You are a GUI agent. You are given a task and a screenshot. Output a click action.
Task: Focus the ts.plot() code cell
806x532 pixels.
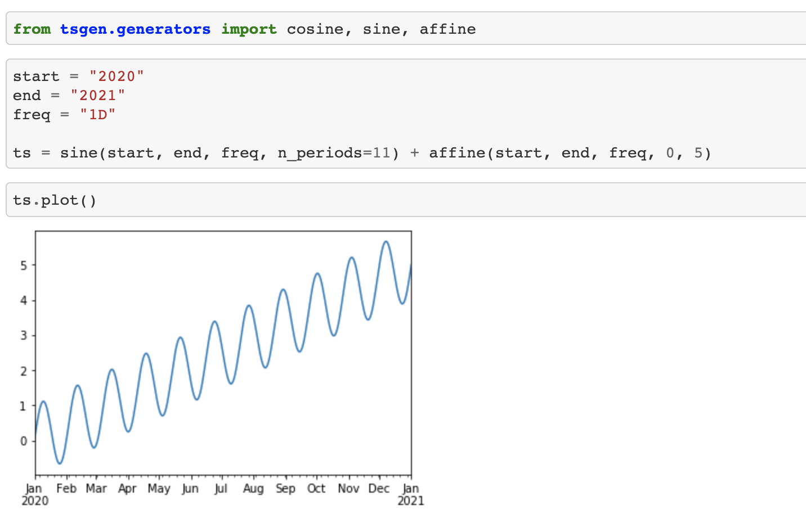(x=394, y=200)
